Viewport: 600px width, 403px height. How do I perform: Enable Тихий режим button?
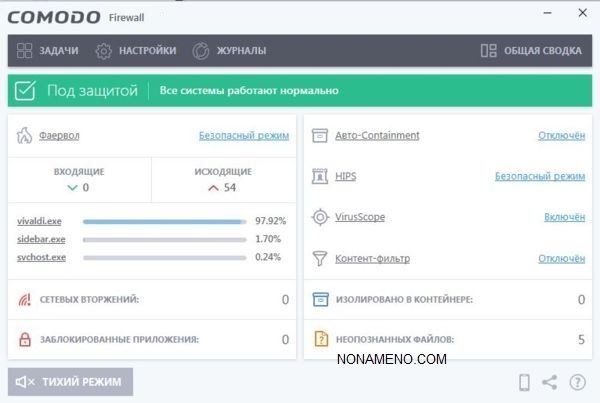tap(70, 382)
